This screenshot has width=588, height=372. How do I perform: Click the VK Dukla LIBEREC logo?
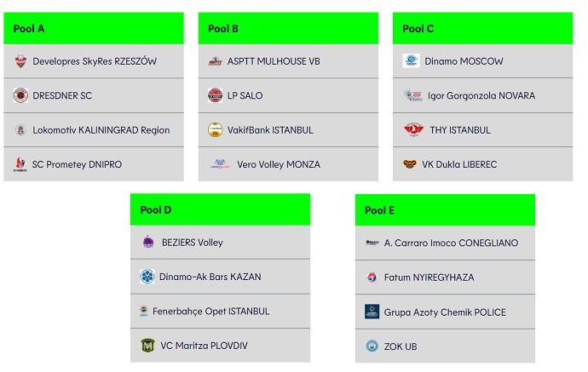click(410, 164)
